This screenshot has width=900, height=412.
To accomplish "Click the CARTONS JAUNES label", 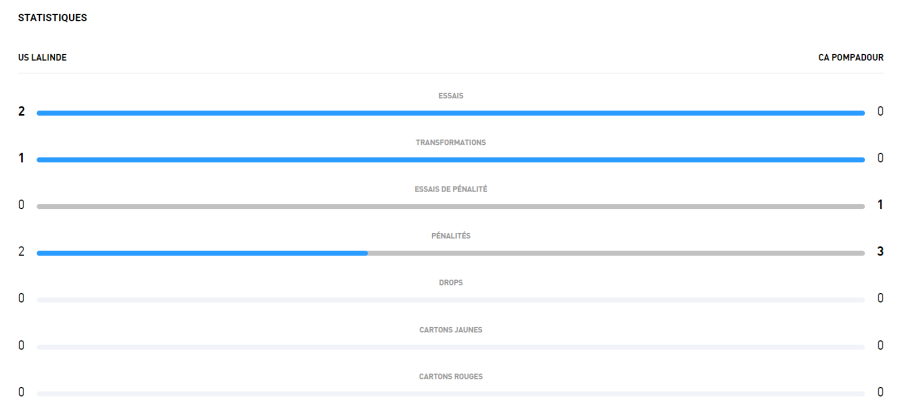I will point(450,330).
